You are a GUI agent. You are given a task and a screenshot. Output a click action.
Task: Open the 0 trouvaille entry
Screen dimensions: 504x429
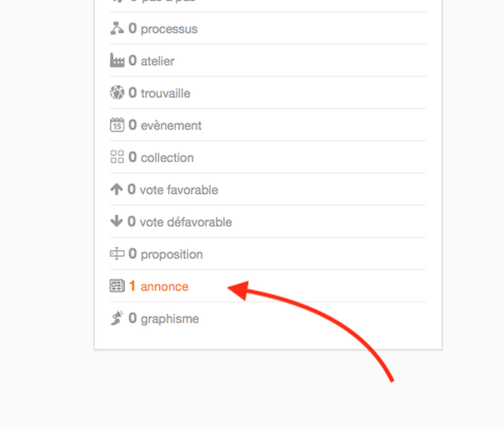(159, 93)
